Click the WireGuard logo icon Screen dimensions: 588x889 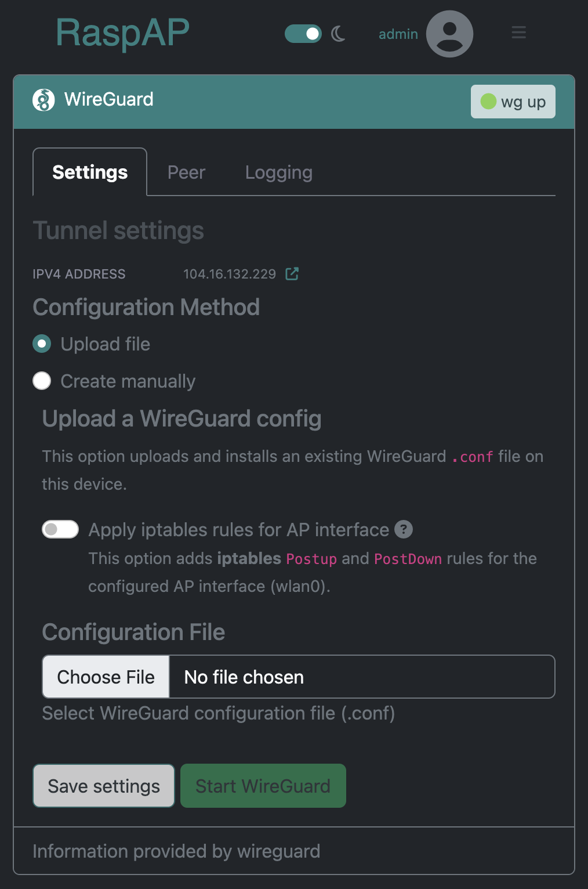coord(43,100)
